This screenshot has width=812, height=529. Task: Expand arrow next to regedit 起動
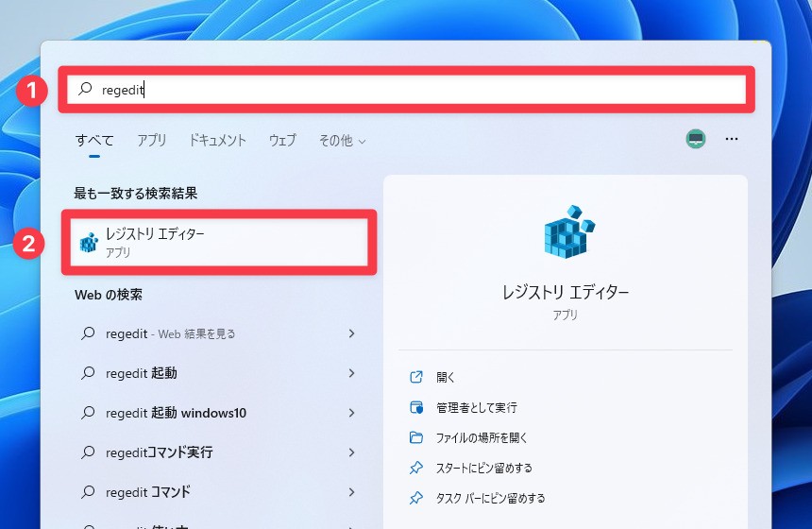351,373
